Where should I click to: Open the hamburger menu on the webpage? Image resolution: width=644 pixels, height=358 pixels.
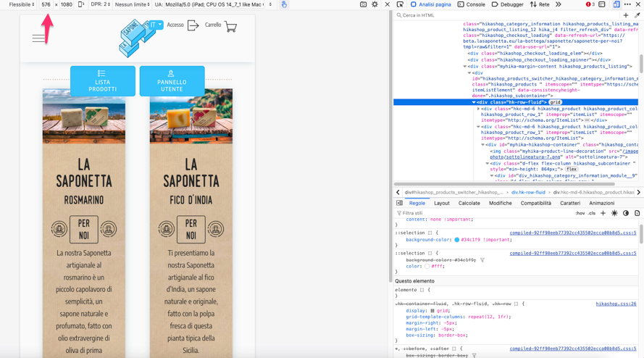coord(38,38)
